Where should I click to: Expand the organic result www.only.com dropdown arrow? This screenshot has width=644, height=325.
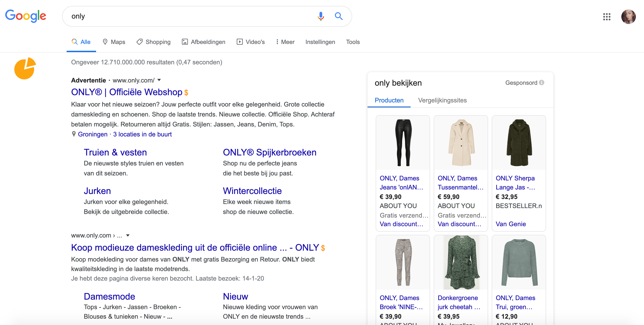click(128, 235)
